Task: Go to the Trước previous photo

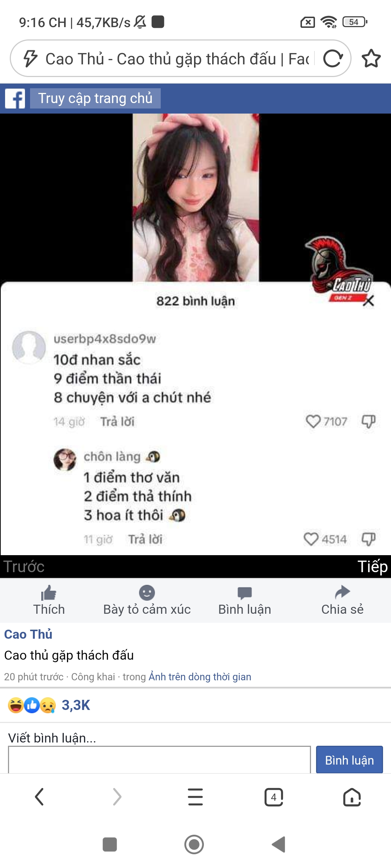Action: [24, 566]
